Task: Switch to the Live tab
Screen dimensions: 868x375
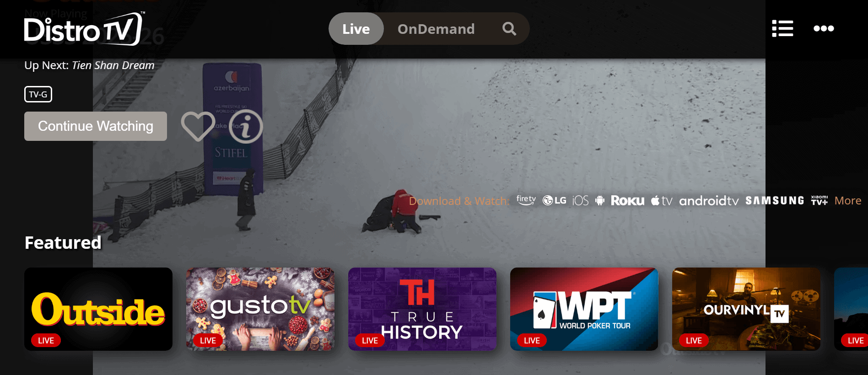Action: 356,29
